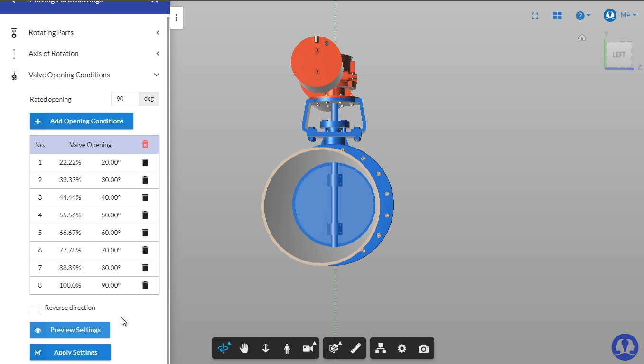Click the 70.00° angle value

111,250
